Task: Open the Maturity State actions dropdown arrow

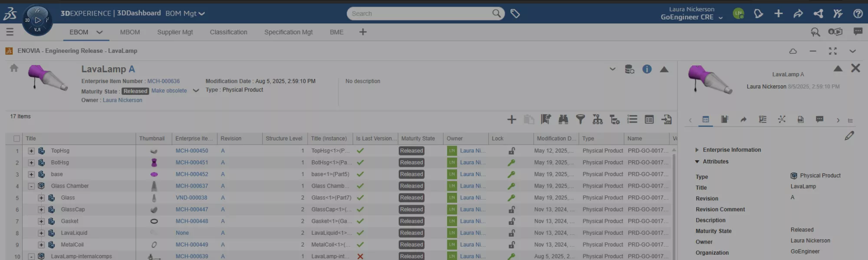Action: 196,91
